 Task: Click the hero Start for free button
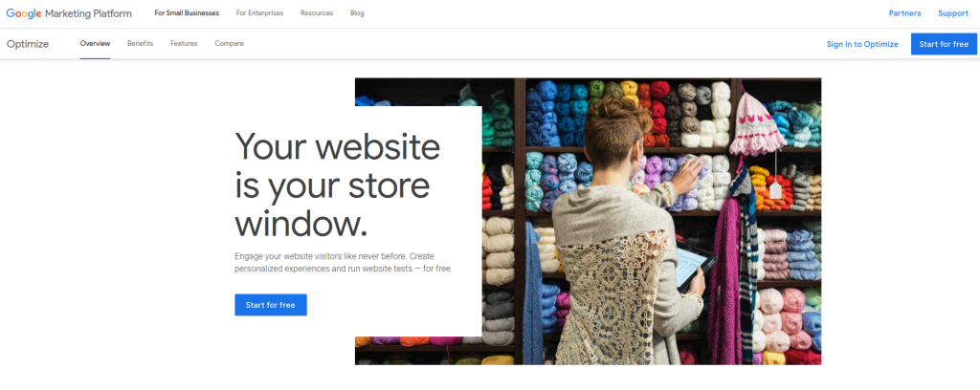271,305
